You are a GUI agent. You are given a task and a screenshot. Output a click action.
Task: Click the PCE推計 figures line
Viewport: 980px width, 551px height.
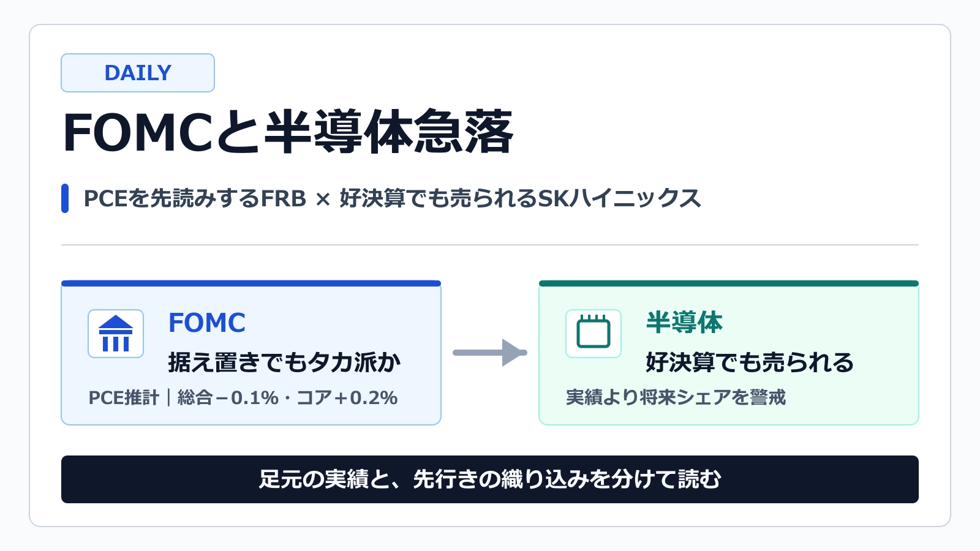coord(243,398)
